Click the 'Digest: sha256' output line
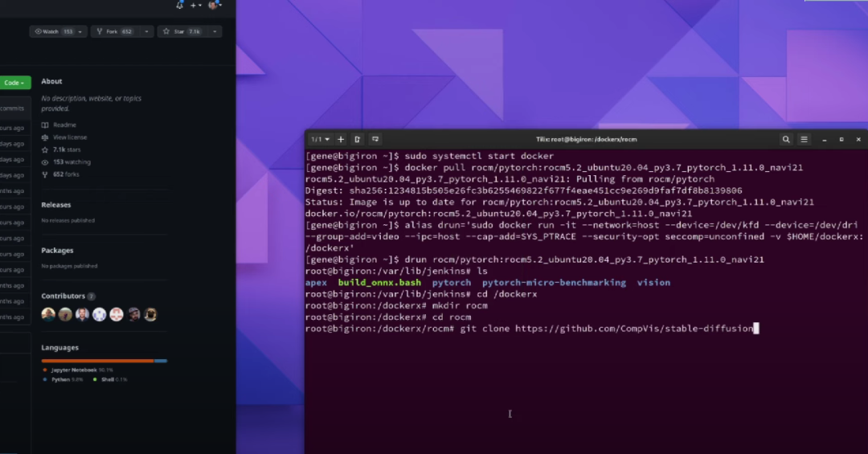868x454 pixels. tap(524, 190)
